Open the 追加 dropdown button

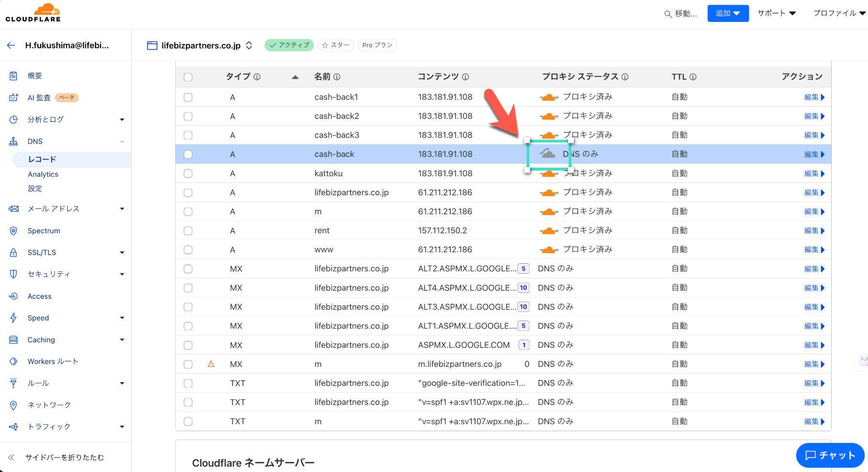tap(728, 13)
